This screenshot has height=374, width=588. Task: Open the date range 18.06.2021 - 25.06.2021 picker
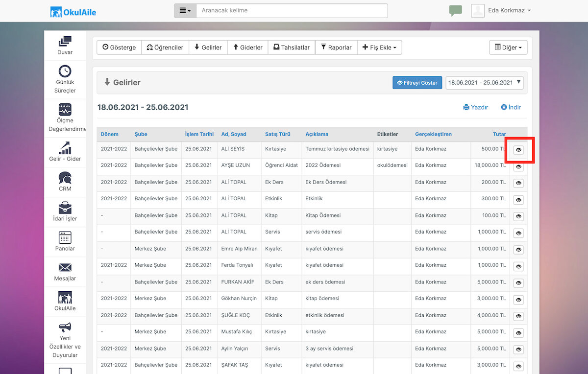click(x=484, y=83)
